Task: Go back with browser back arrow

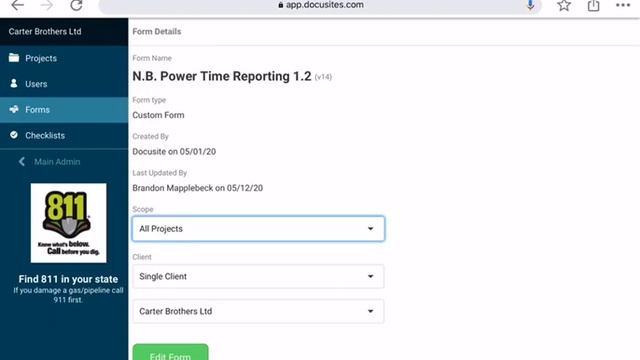Action: coord(17,5)
